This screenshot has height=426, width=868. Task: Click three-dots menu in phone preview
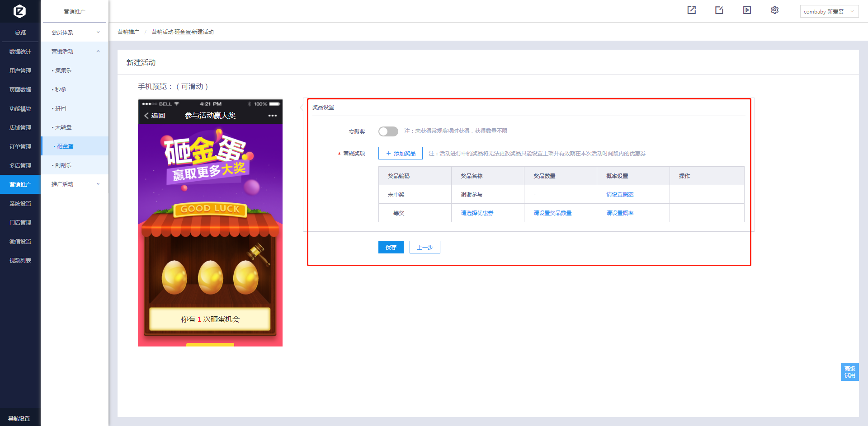(272, 116)
